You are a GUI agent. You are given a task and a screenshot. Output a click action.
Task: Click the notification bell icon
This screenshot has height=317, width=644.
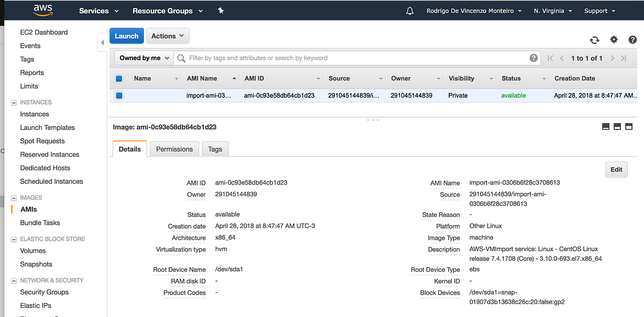tap(409, 10)
